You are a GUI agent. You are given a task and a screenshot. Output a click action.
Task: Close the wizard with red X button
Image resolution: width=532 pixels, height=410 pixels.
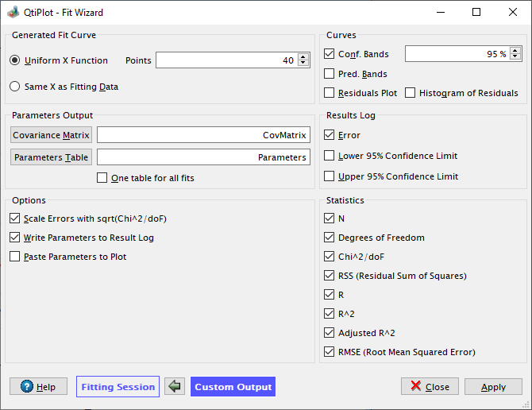point(430,387)
